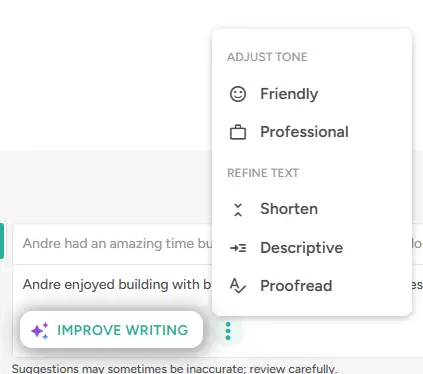Click the collapse arrows icon beside Shorten
Viewport: 423px width, 374px height.
click(x=238, y=210)
